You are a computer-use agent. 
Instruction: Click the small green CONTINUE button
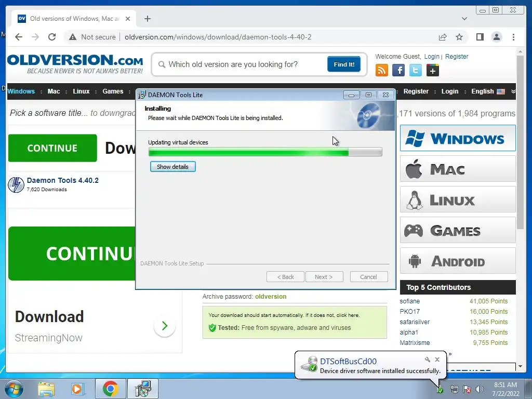coord(52,148)
